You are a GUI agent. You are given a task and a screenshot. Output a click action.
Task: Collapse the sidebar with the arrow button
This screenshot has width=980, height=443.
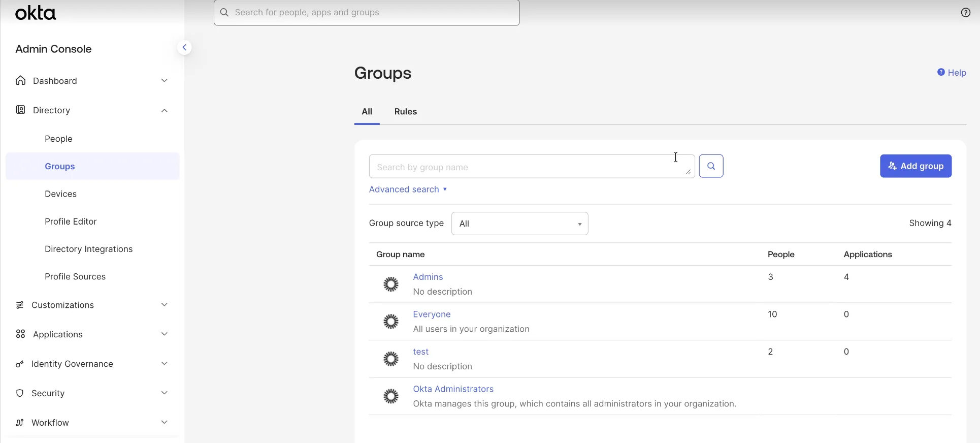(184, 48)
